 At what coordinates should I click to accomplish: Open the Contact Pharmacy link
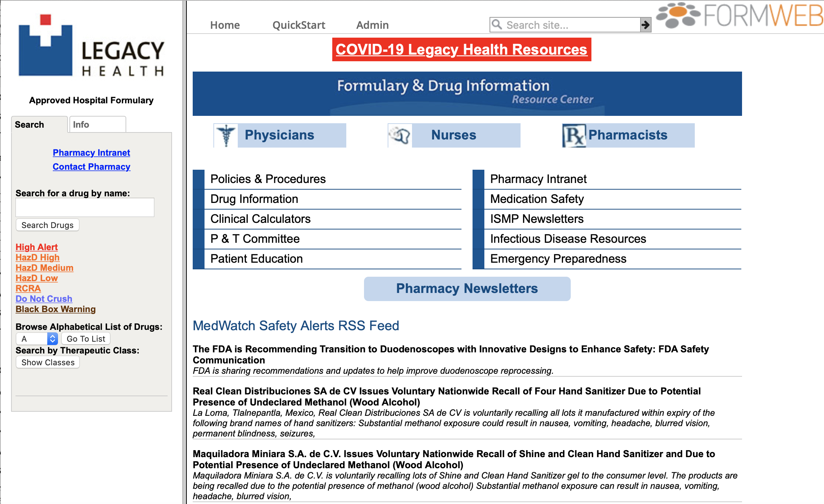point(91,167)
